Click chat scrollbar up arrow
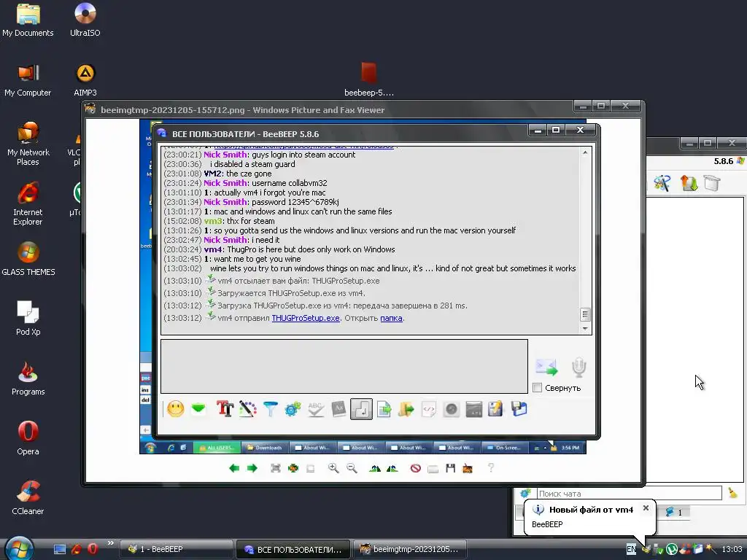747x560 pixels. click(x=585, y=152)
